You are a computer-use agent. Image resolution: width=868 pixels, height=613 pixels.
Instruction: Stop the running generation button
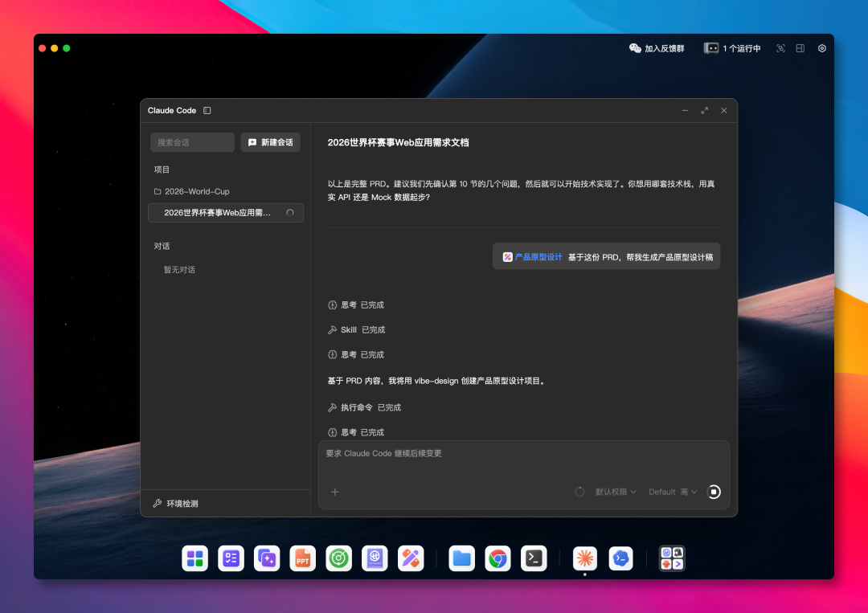point(714,492)
